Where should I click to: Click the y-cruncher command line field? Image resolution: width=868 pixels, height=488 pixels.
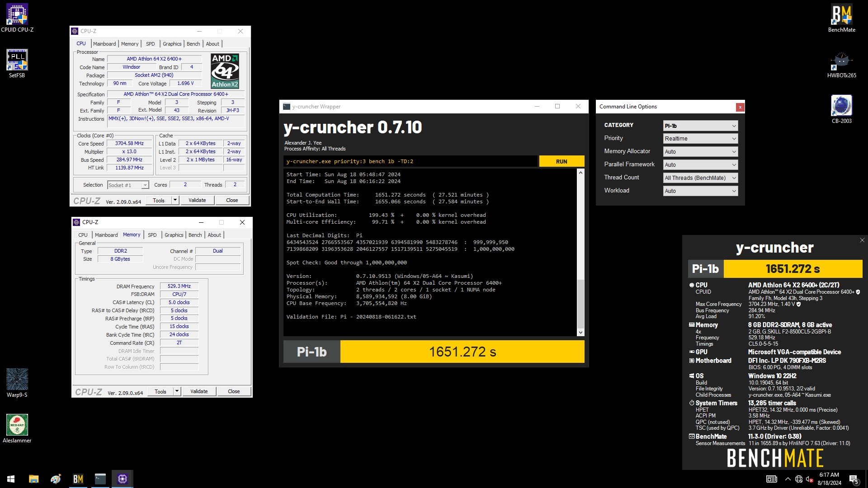coord(410,161)
